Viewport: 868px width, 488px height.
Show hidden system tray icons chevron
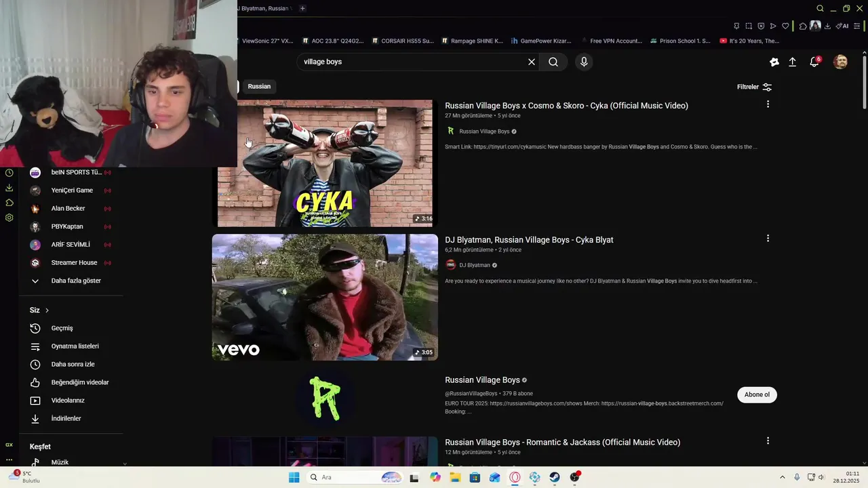coord(782,477)
